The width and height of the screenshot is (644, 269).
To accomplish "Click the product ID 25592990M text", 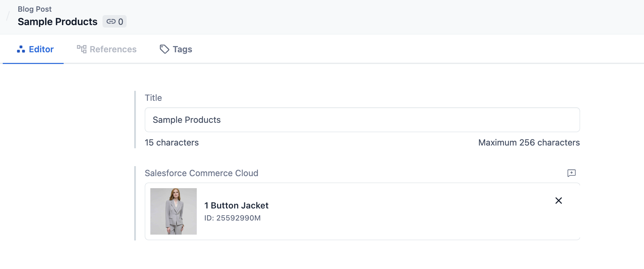I will coord(232,218).
